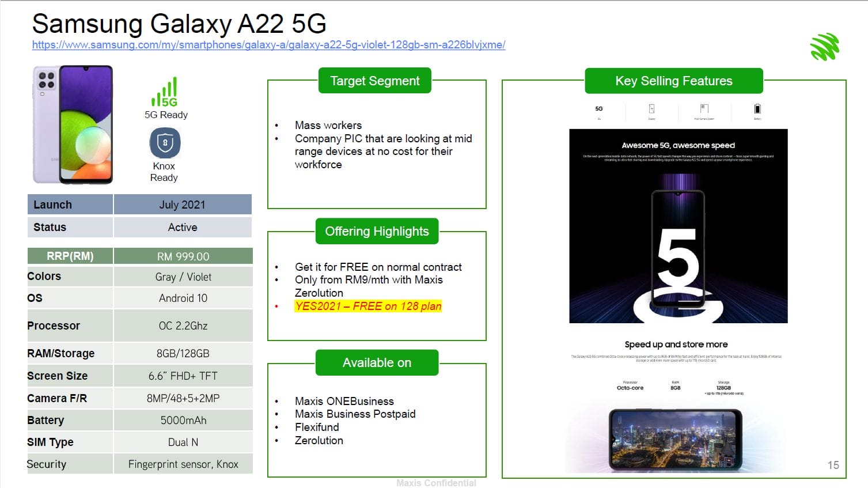This screenshot has height=488, width=868.
Task: Select the 'RM 999.00' price cell
Action: (x=183, y=256)
